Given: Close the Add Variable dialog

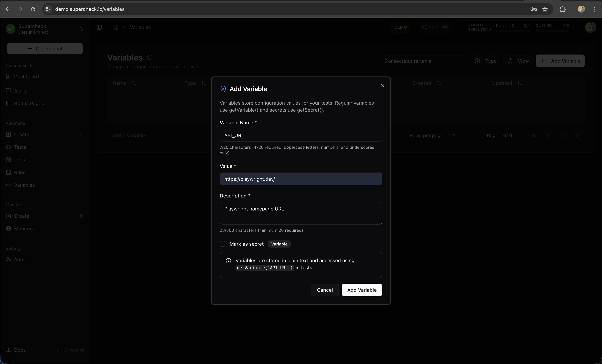Looking at the screenshot, I should [x=382, y=85].
